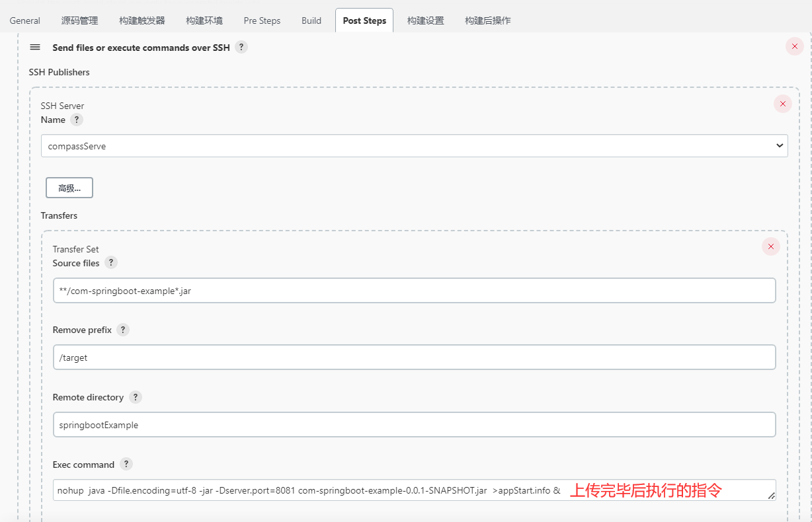Screen dimensions: 812x522
Task: Show help for Exec command
Action: point(126,464)
